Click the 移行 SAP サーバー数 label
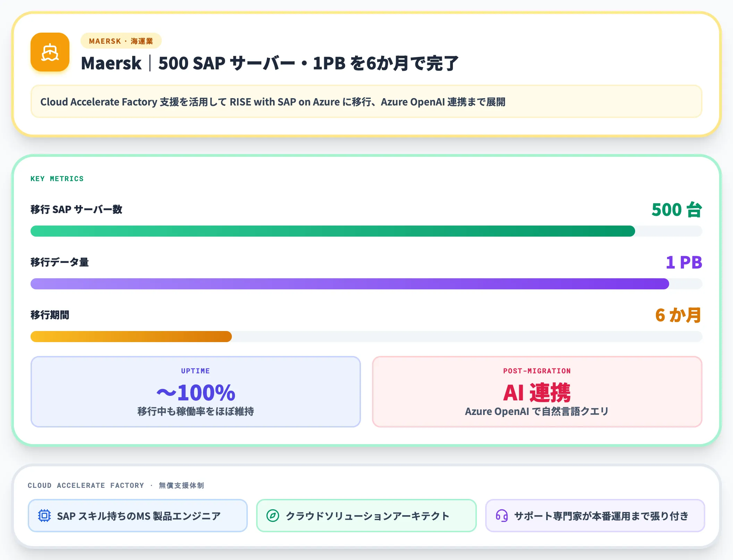This screenshot has width=733, height=560. point(76,210)
